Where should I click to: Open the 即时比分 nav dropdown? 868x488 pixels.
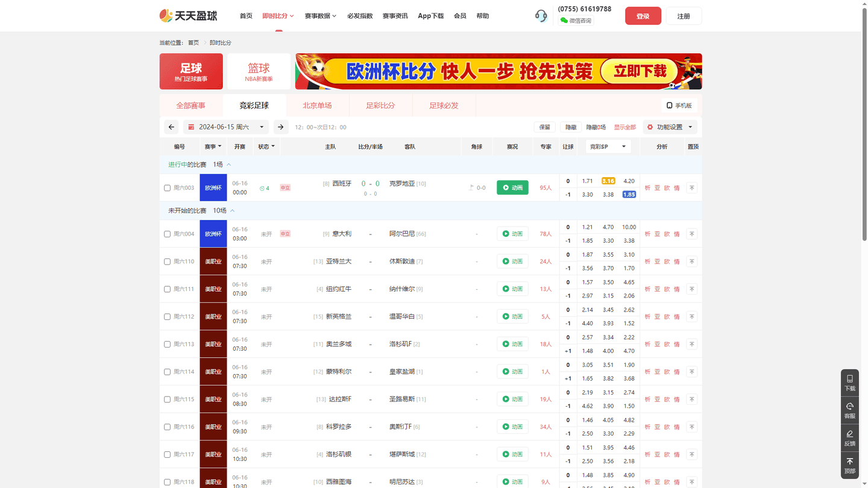point(278,16)
